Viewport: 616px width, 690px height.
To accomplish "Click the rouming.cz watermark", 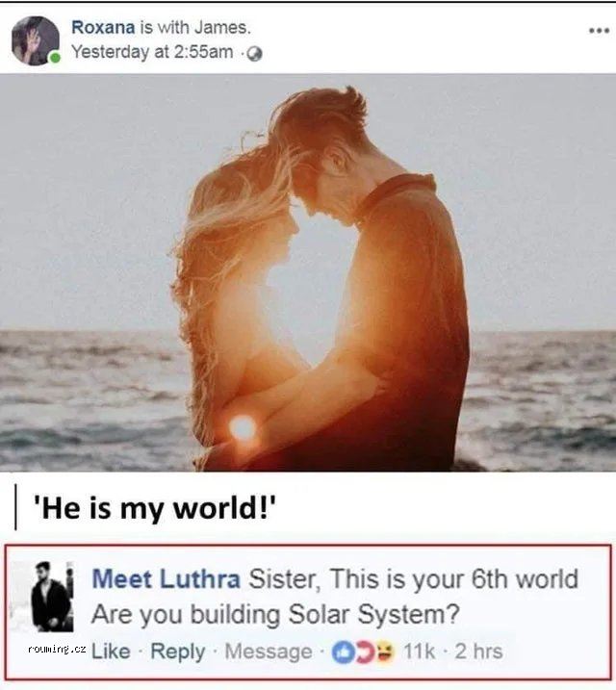I will (x=55, y=650).
